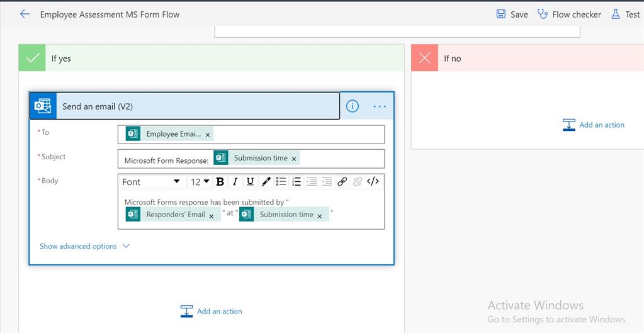Screen dimensions: 644x333
Task: Toggle italic formatting
Action: pos(235,181)
